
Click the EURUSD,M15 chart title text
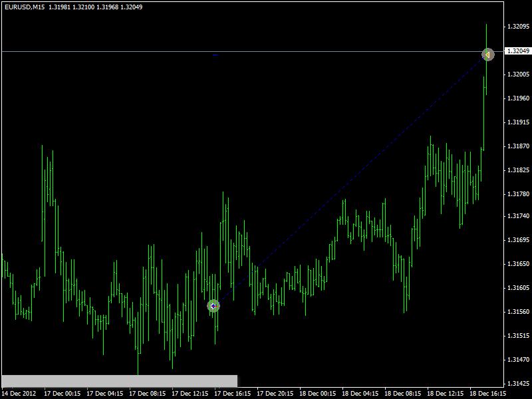(x=25, y=7)
